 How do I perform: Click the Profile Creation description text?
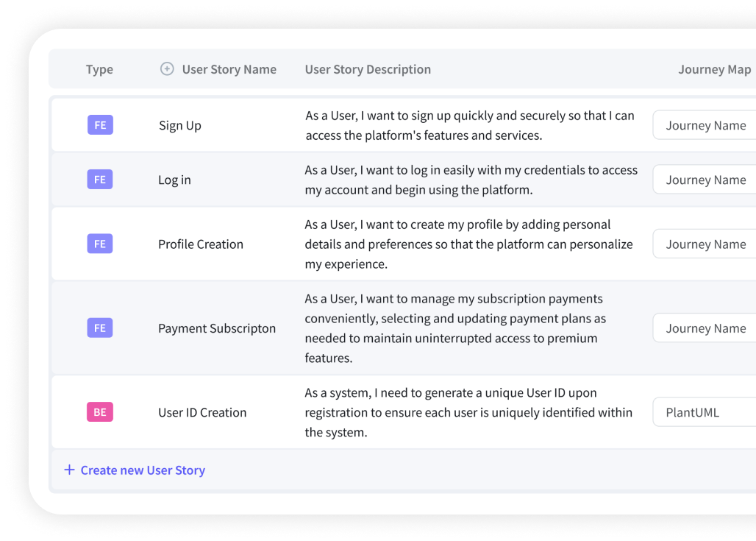point(468,244)
